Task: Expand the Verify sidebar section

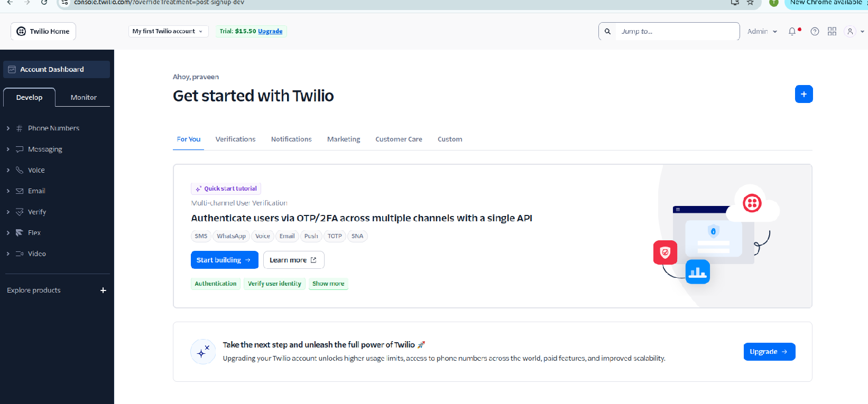Action: coord(8,212)
